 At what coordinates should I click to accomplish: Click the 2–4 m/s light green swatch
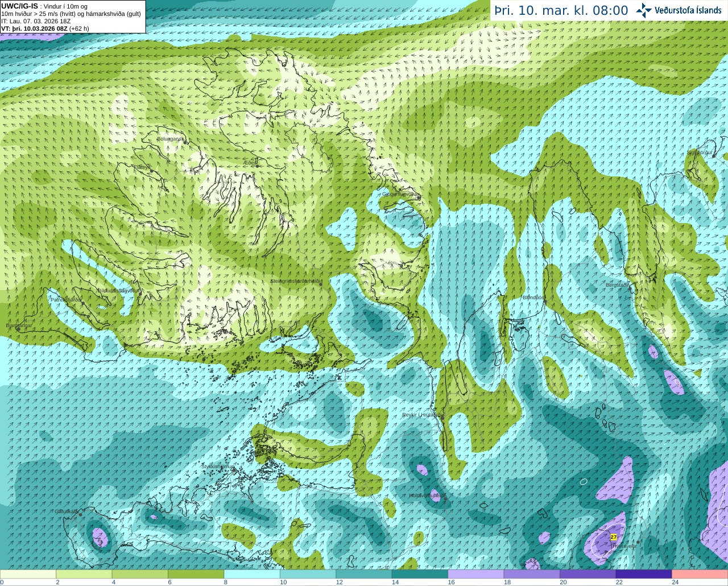click(x=84, y=574)
